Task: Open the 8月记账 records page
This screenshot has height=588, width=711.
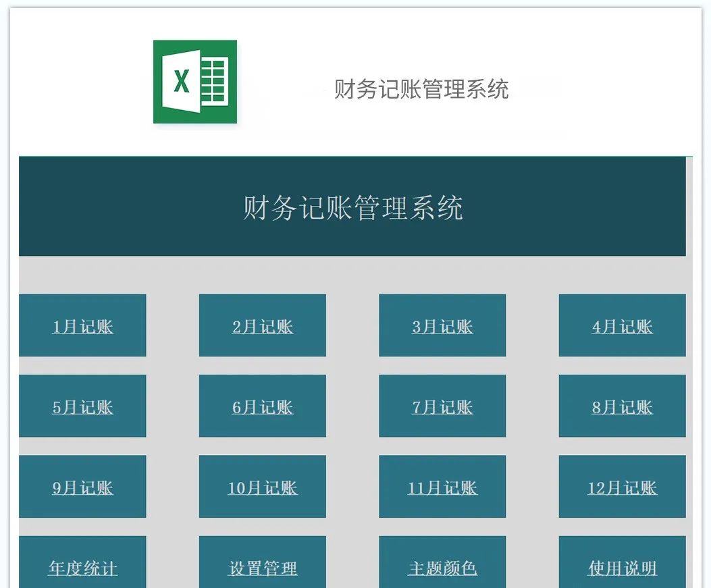Action: point(621,406)
